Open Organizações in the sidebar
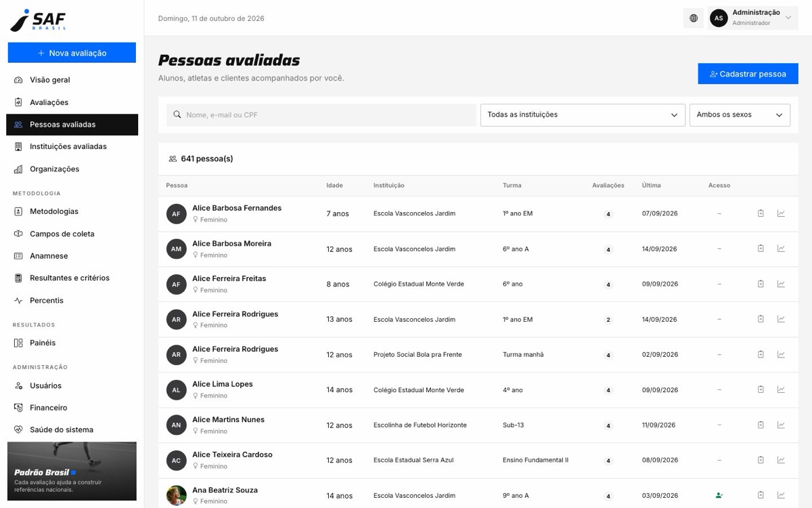The height and width of the screenshot is (508, 812). [x=72, y=169]
